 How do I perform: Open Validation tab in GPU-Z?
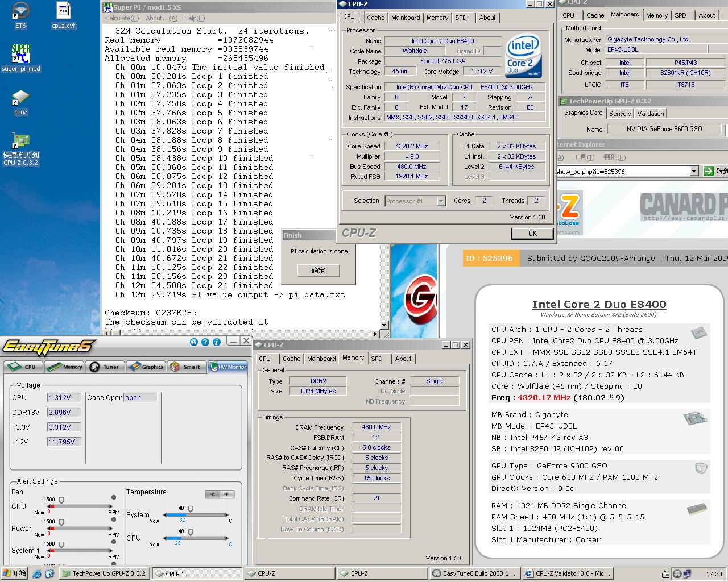(x=651, y=114)
